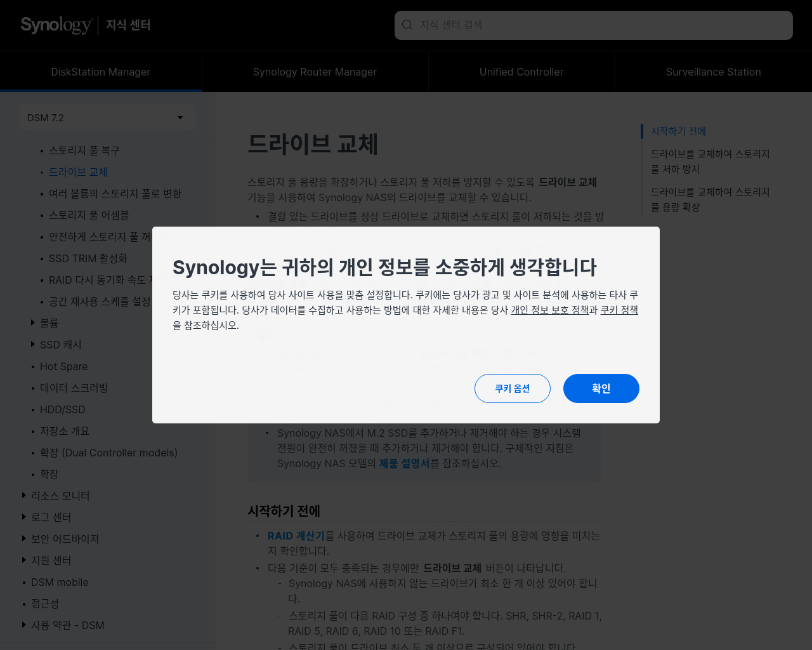812x650 pixels.
Task: Select 드라이브 교체 in the sidebar
Action: pyautogui.click(x=78, y=172)
